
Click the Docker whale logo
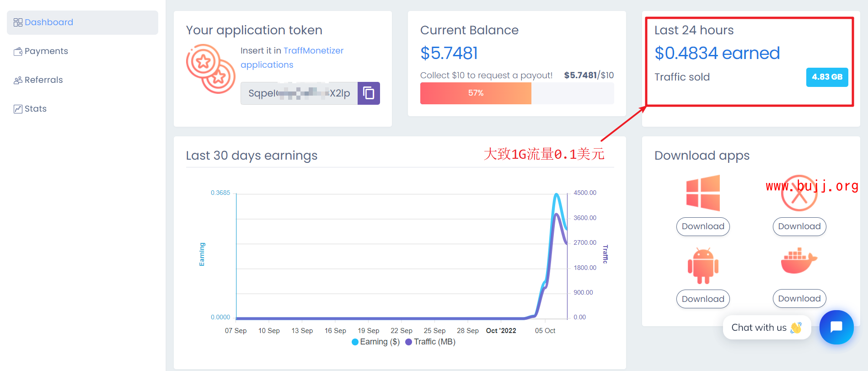tap(799, 261)
